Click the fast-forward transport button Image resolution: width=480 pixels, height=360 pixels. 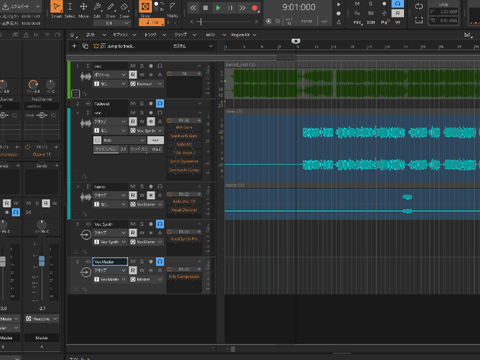[x=242, y=8]
